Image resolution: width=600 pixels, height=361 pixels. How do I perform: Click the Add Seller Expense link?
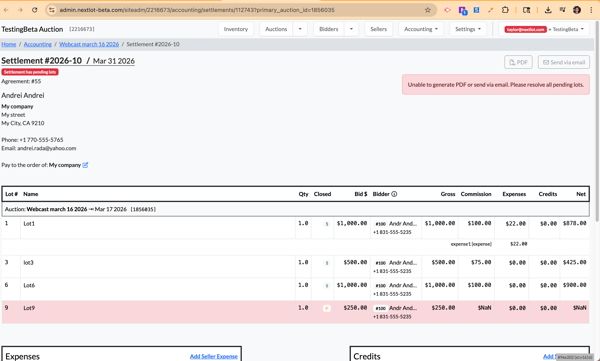pos(214,356)
